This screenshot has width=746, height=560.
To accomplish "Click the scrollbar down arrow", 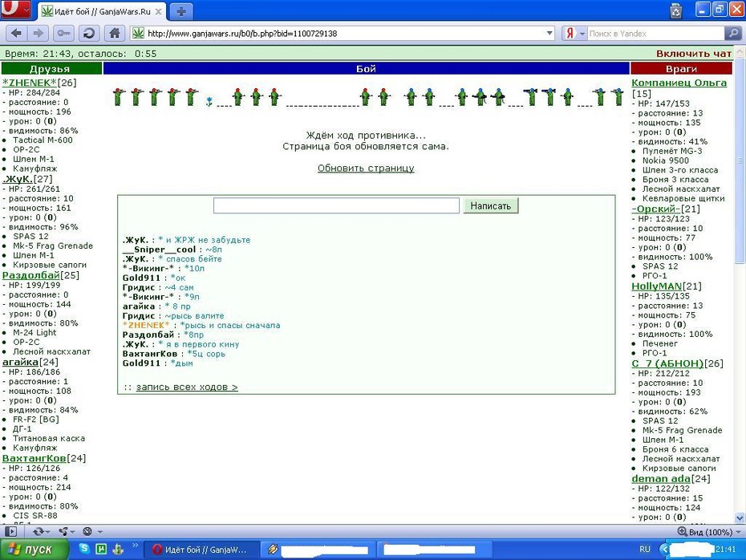I will [740, 517].
